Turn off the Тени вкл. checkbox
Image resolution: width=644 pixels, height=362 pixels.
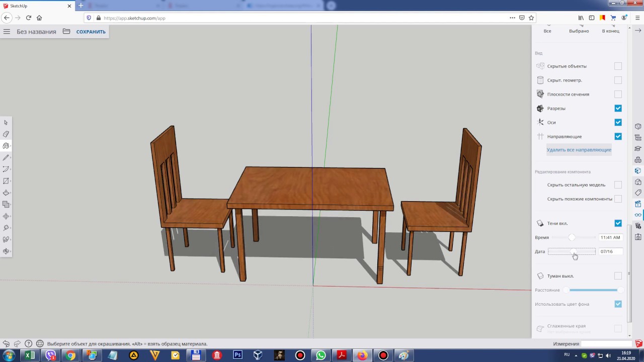[x=618, y=223]
